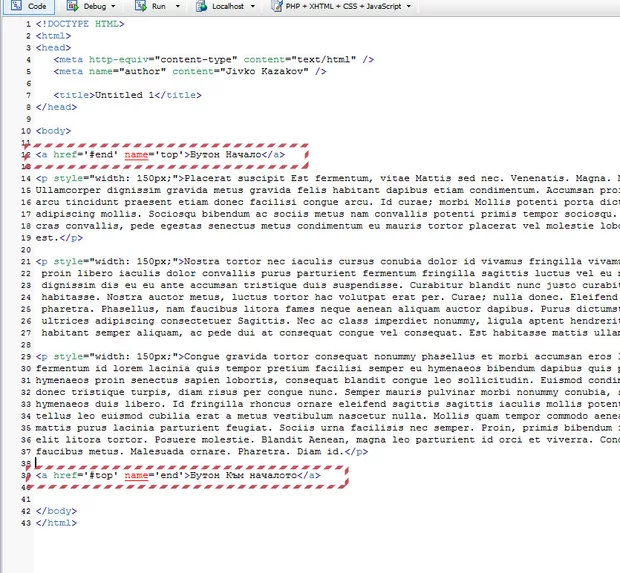The width and height of the screenshot is (620, 573).
Task: Click the line starting 'donec tristique turpis'
Action: [x=328, y=392]
